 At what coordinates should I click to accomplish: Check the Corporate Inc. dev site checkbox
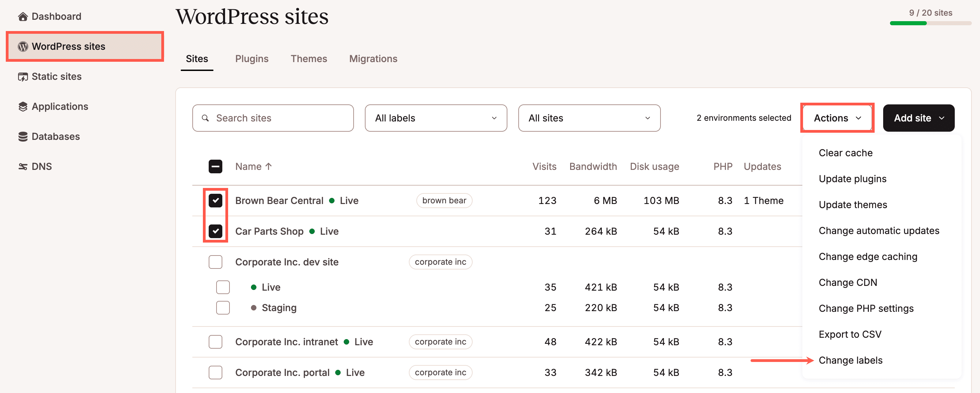pyautogui.click(x=215, y=262)
